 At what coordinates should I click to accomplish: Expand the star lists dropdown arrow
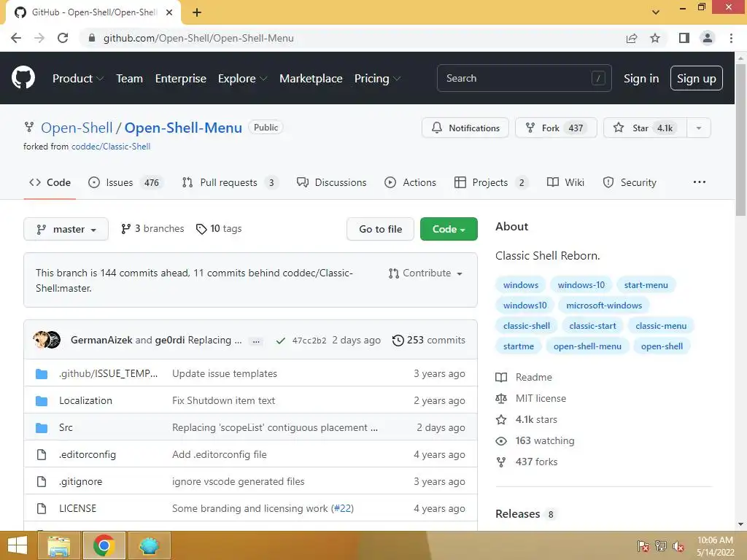(699, 128)
